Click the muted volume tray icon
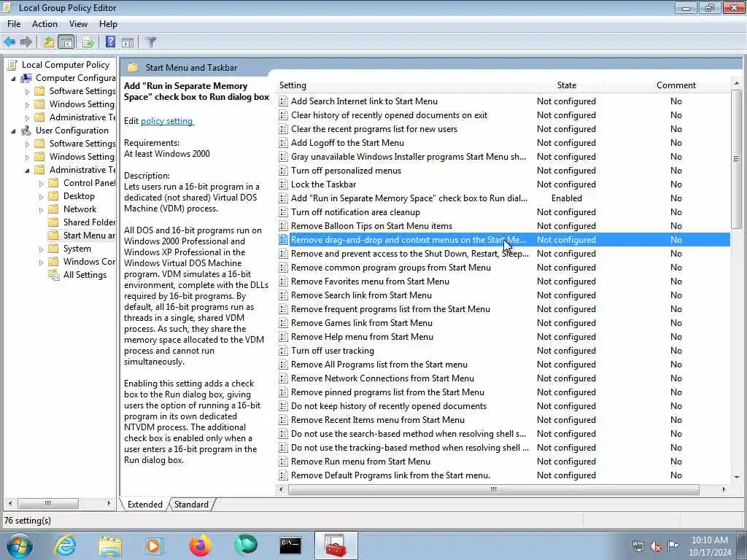The image size is (747, 560). [656, 547]
